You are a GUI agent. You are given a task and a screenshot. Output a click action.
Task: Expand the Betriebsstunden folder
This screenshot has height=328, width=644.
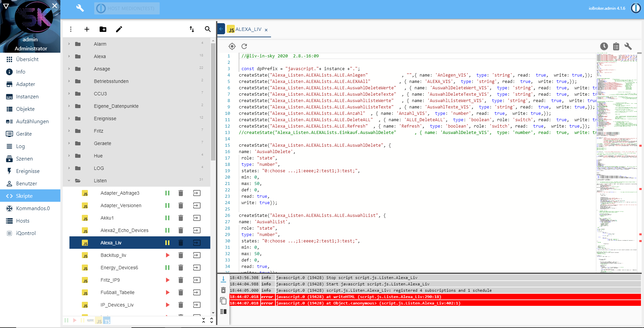(69, 81)
